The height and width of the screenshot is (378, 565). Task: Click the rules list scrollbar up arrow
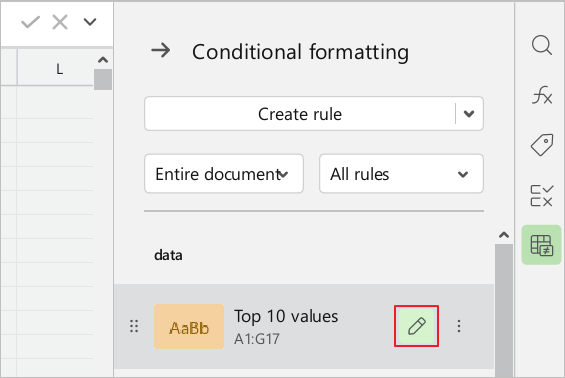coord(504,235)
